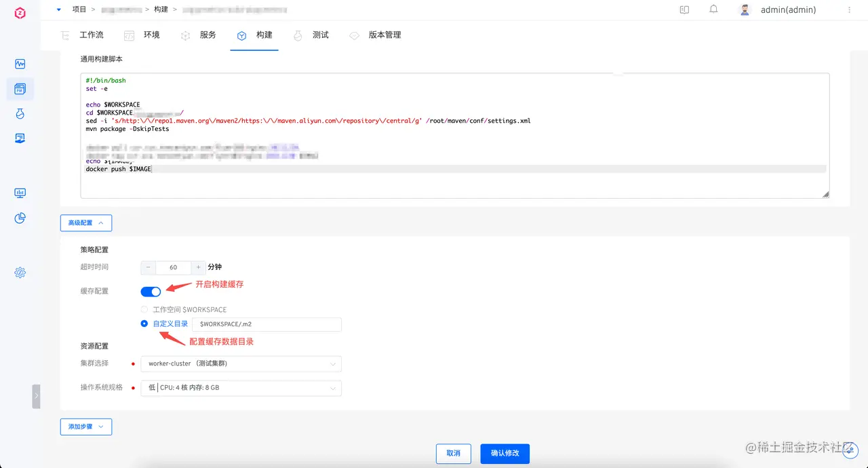Click the 超时时间 label
Viewport: 868px width, 468px height.
point(94,267)
